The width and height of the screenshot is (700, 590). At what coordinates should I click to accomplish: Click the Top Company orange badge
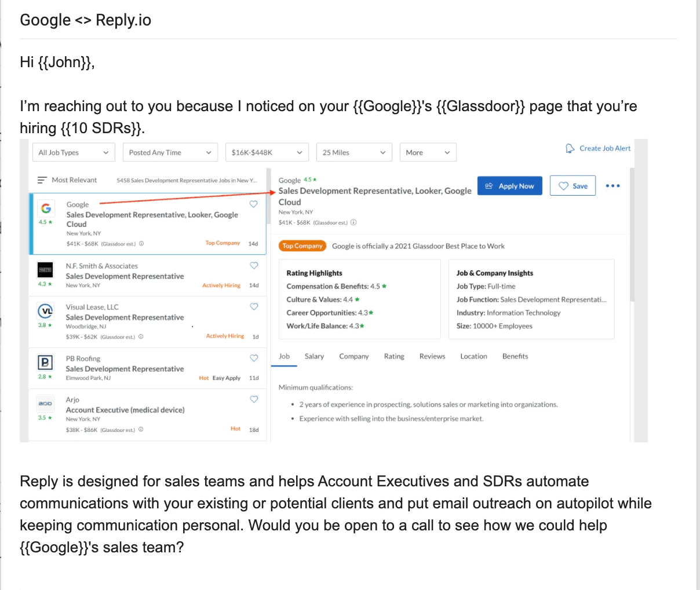click(x=302, y=246)
